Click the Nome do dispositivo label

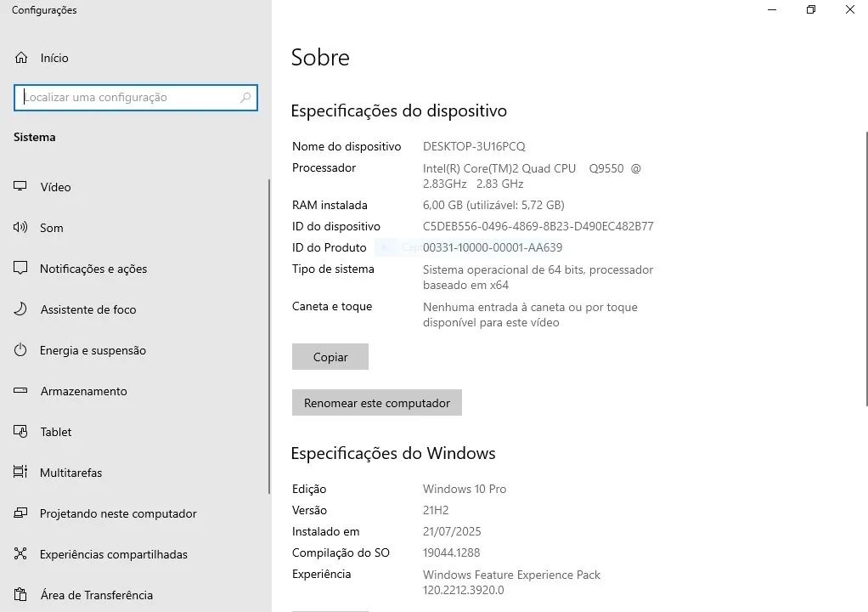(347, 146)
